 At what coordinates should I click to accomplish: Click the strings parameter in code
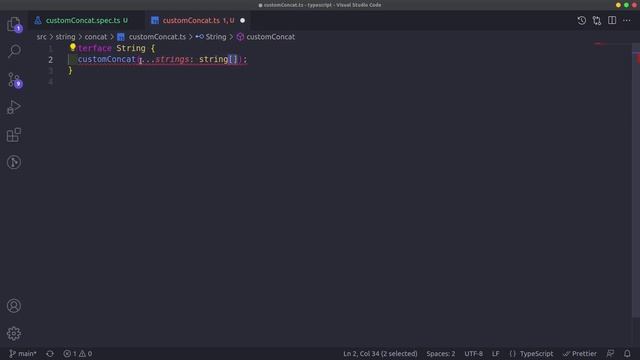tap(172, 60)
